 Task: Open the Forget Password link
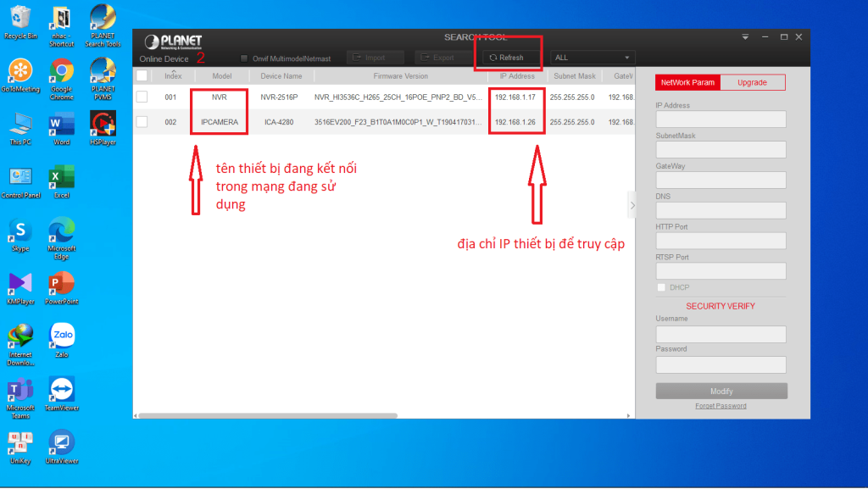[721, 406]
